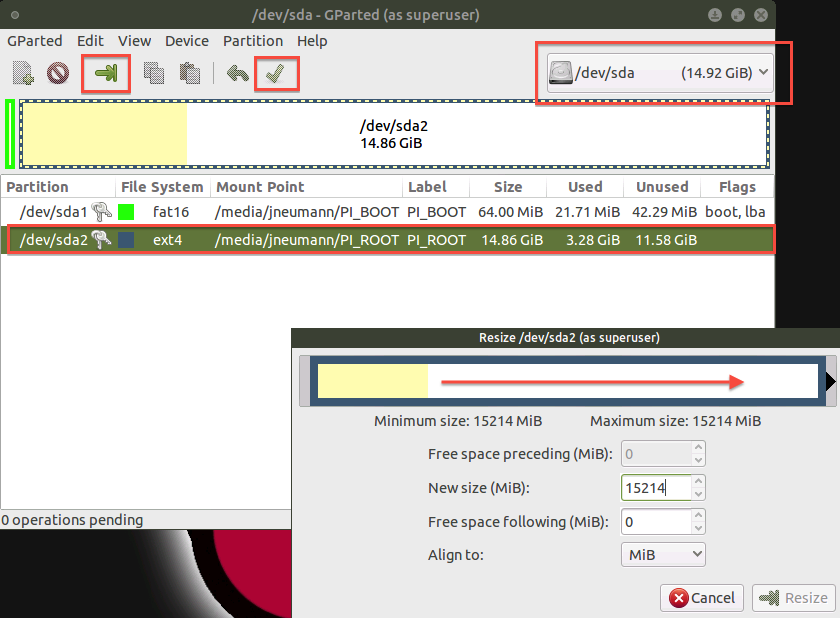The width and height of the screenshot is (840, 618).
Task: Open the Help menu
Action: click(312, 41)
